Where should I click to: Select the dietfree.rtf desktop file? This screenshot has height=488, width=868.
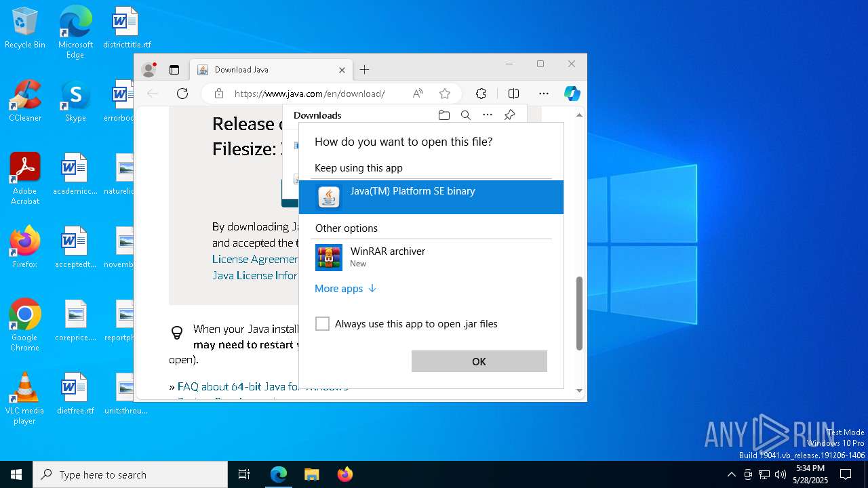pyautogui.click(x=75, y=394)
